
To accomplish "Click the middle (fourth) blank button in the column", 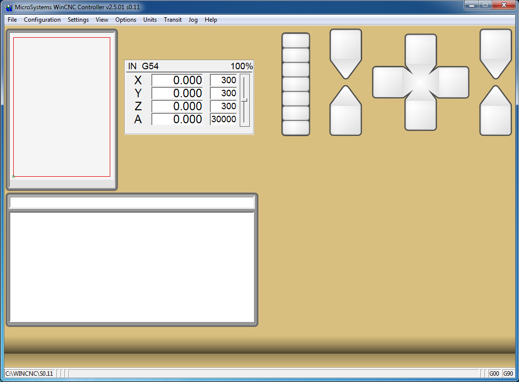I will [x=296, y=84].
